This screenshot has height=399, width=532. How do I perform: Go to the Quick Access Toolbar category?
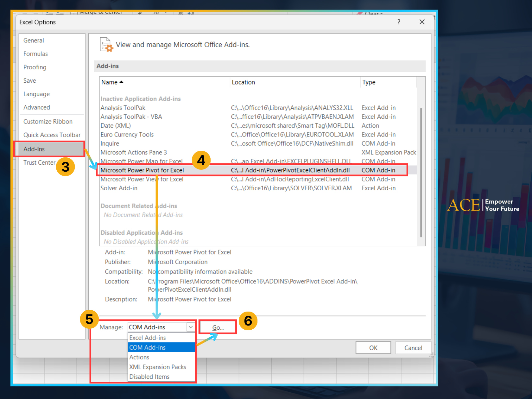tap(52, 135)
